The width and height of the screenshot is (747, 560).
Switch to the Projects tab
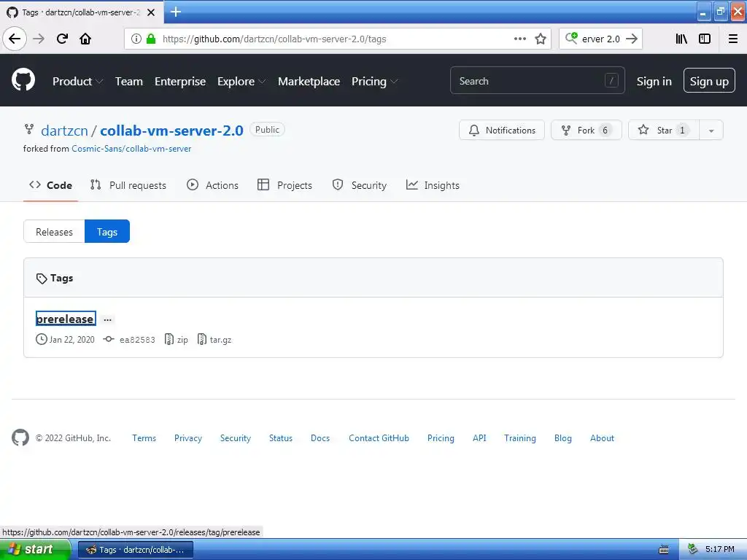coord(285,185)
